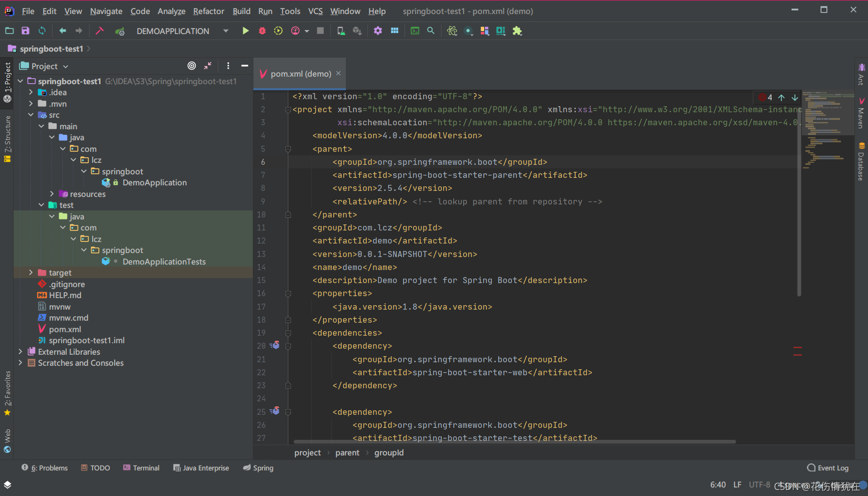Click the Stop square icon in toolbar
Screen dimensions: 868x496
pos(320,31)
